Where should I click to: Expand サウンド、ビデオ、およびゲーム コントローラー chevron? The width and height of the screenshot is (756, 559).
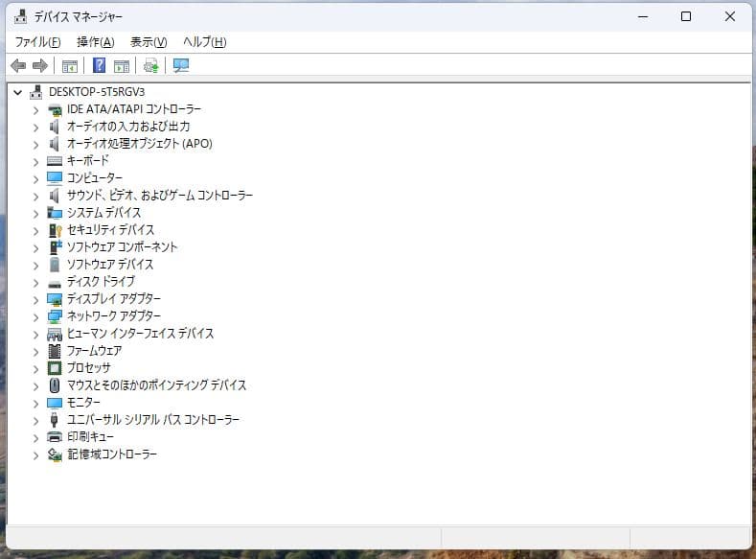point(35,197)
